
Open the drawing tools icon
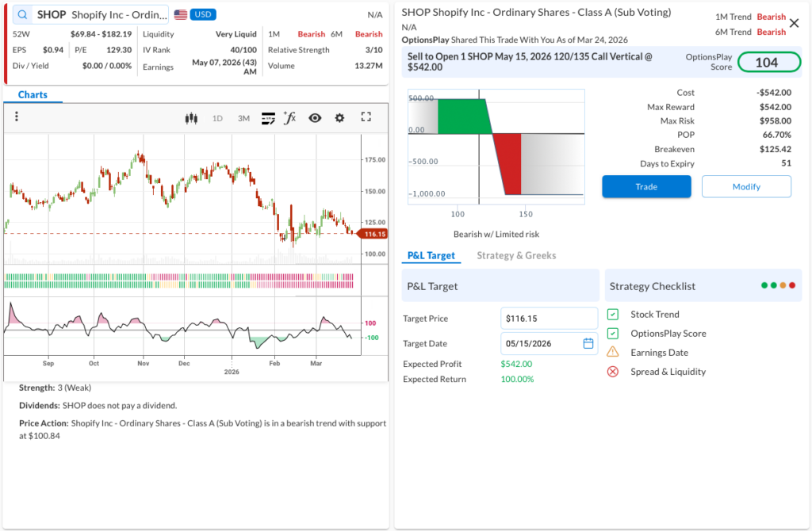(268, 118)
